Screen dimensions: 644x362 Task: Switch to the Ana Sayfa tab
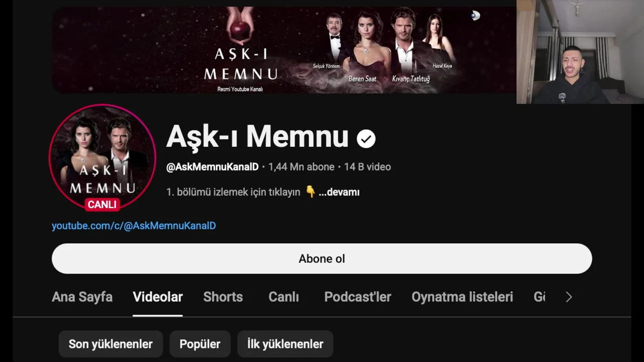click(82, 297)
